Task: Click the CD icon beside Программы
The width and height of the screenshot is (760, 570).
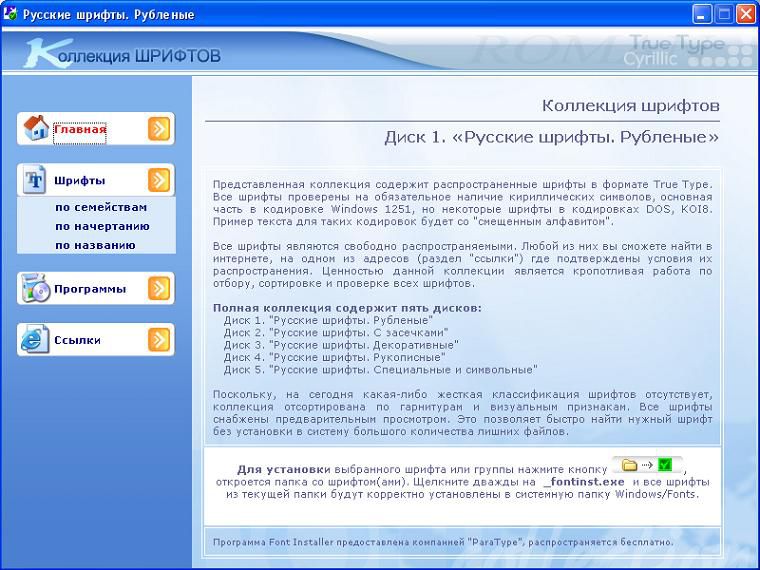Action: point(36,289)
